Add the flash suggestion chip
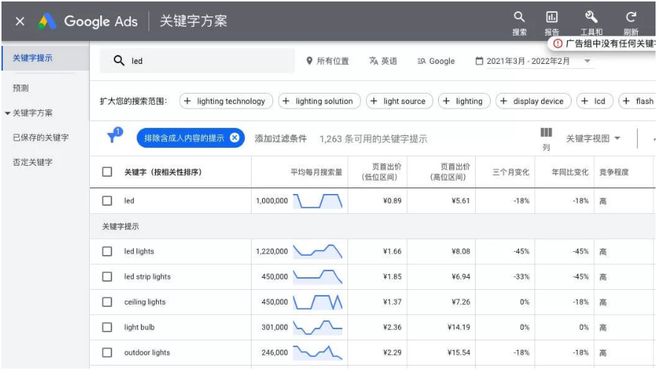Screen dimensions: 660x379 pyautogui.click(x=637, y=101)
